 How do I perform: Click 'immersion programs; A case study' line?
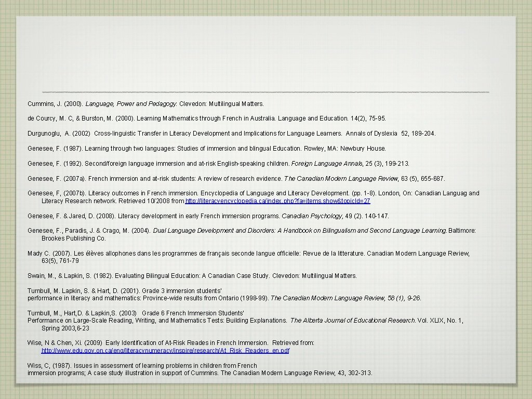coord(200,373)
